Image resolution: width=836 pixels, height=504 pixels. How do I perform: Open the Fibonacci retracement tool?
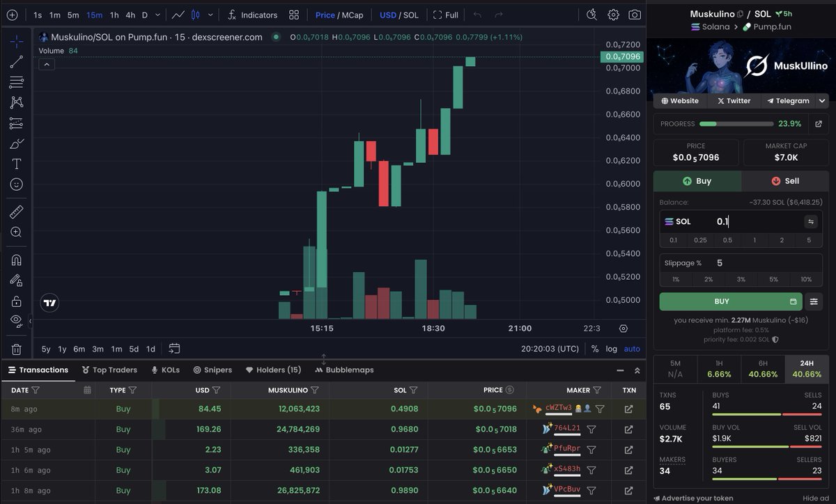coord(17,82)
